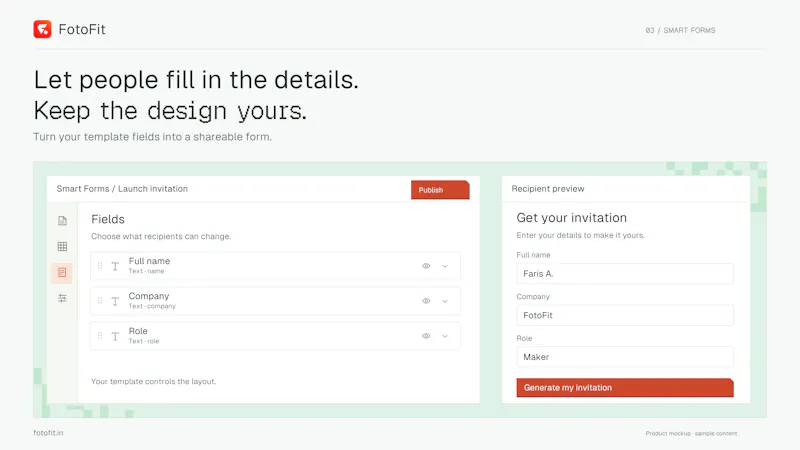Screen dimensions: 800x450
Task: Click 'Choose what recipients can change.' text
Action: point(161,236)
